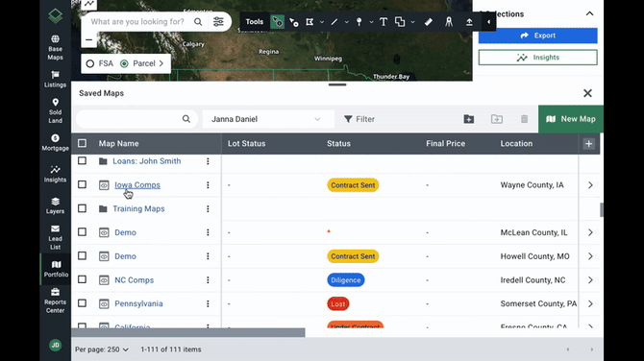Collapse the Tools toolbar arrow
The width and height of the screenshot is (644, 361).
[x=488, y=22]
